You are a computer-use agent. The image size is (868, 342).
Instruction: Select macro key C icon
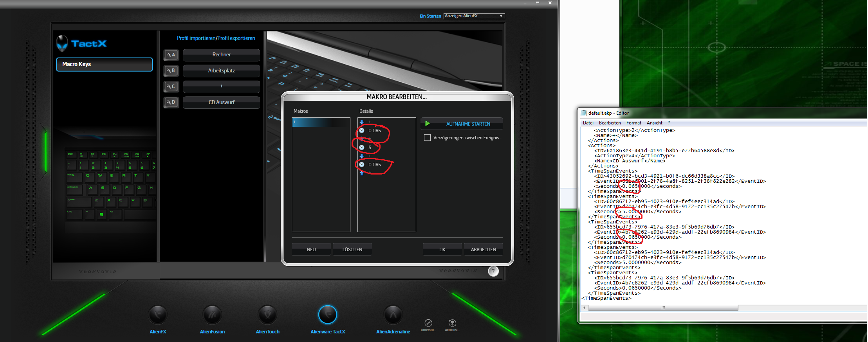point(171,86)
